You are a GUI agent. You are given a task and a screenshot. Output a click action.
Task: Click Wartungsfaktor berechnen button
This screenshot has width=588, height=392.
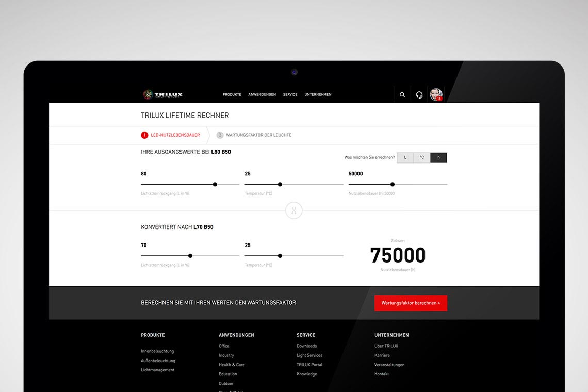[411, 303]
